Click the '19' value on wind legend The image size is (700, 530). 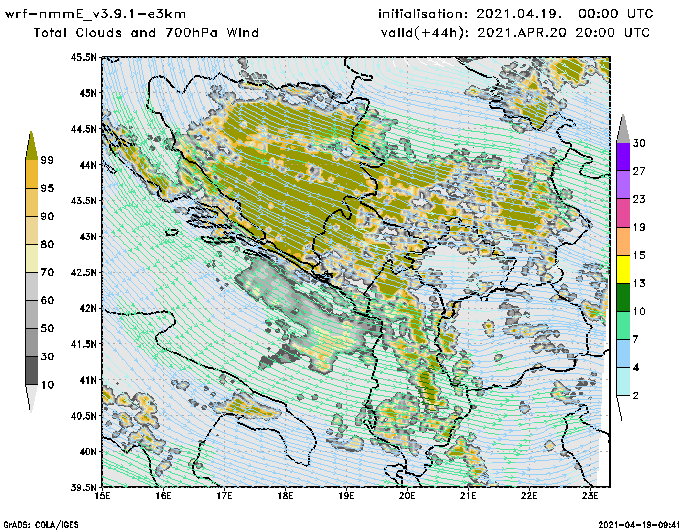[x=639, y=227]
